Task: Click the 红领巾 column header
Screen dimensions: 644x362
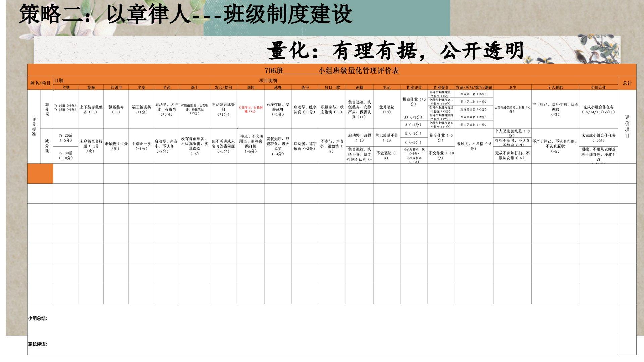Action: pos(116,87)
